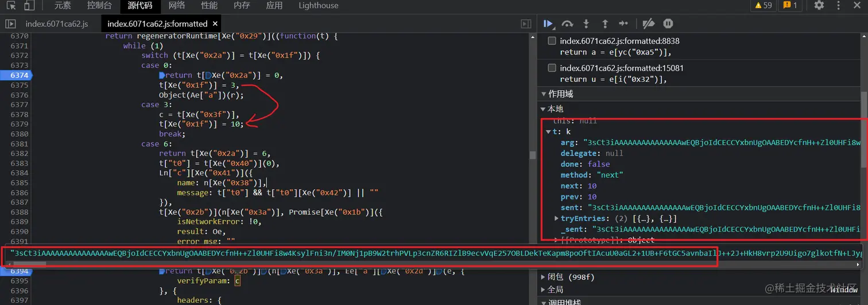Image resolution: width=868 pixels, height=305 pixels.
Task: Collapse the debugger sidebar icon
Action: tap(526, 24)
